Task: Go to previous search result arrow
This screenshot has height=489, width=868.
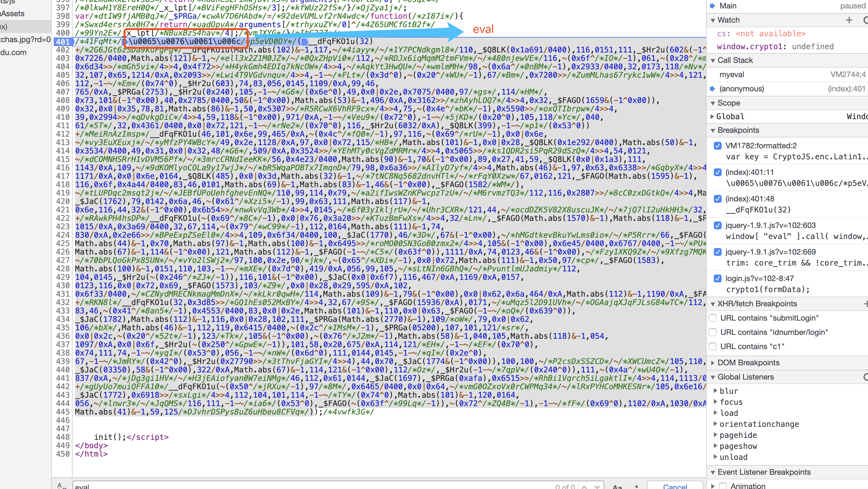Action: 584,487
